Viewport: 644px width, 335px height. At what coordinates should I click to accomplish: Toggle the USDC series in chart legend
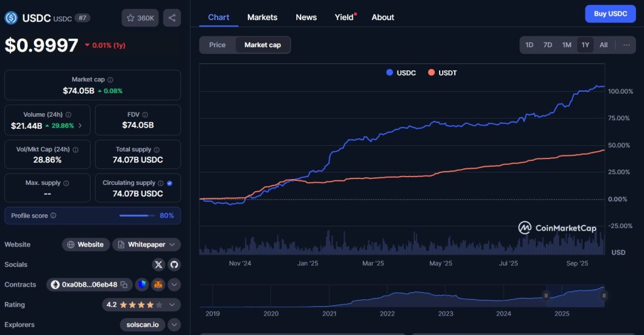[401, 73]
